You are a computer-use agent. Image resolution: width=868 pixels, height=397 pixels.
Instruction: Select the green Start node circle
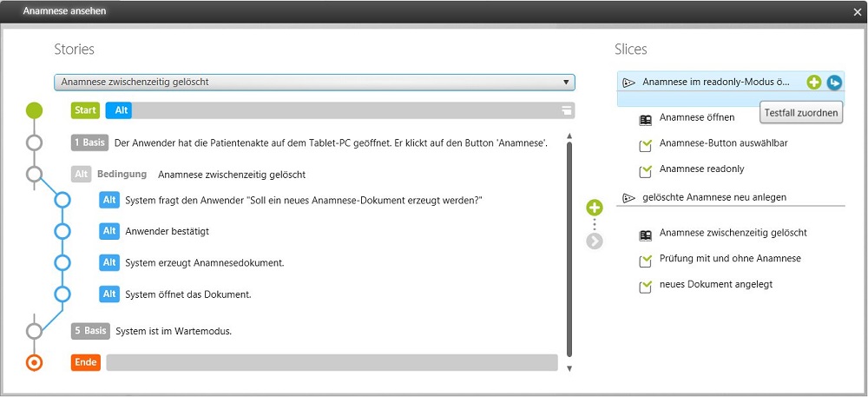pos(35,110)
